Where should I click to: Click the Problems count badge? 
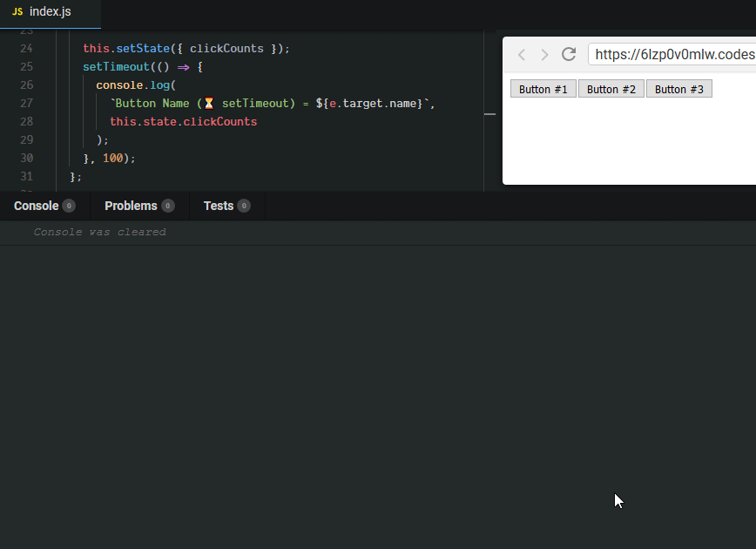pyautogui.click(x=168, y=207)
